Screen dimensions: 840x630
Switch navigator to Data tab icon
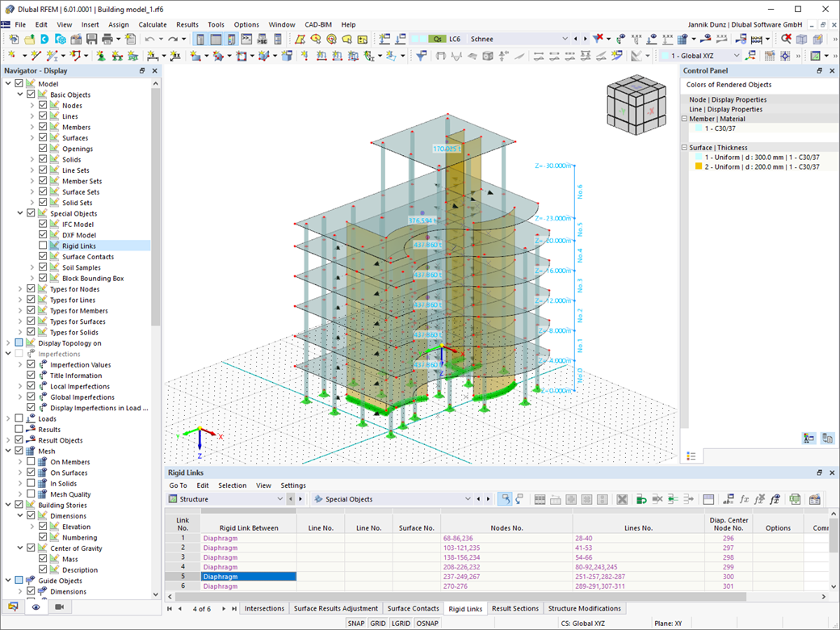click(13, 607)
